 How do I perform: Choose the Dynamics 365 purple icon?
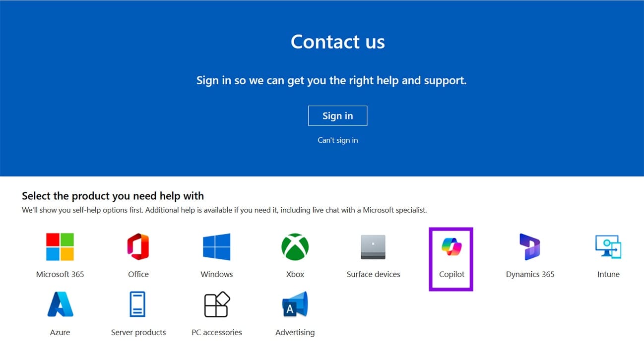530,247
